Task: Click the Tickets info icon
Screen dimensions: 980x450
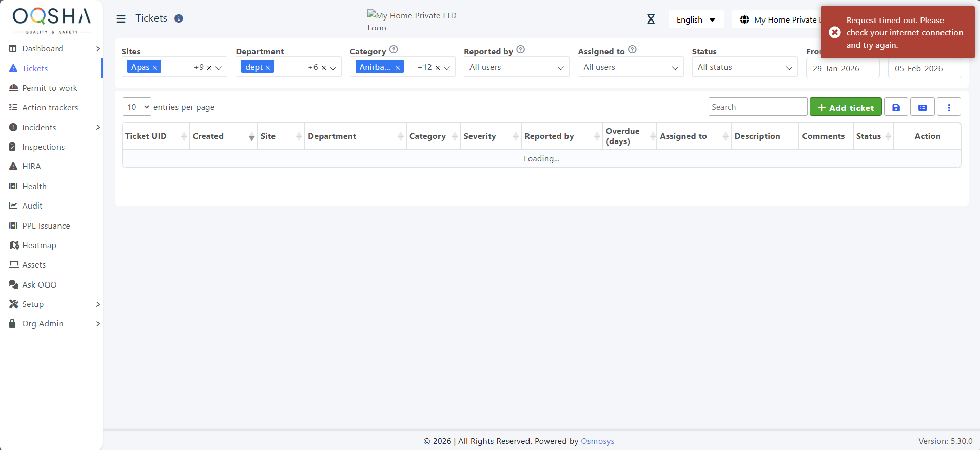Action: click(x=179, y=18)
